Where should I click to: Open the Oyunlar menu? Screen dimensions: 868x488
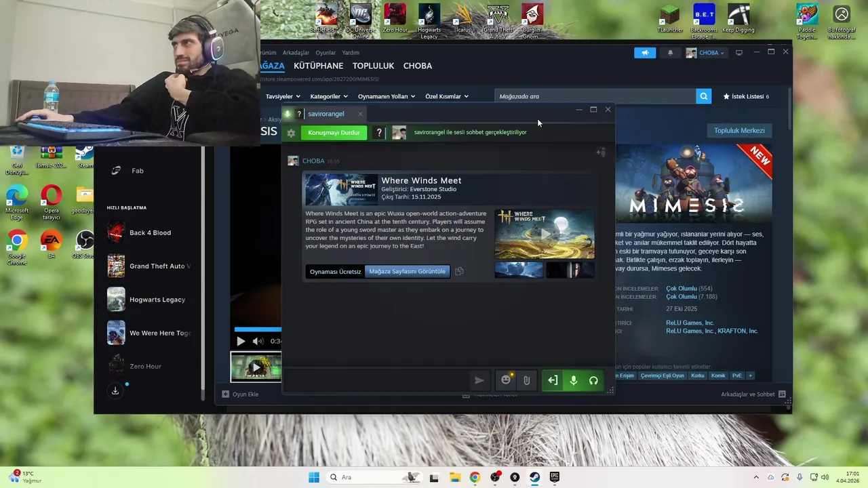coord(325,53)
